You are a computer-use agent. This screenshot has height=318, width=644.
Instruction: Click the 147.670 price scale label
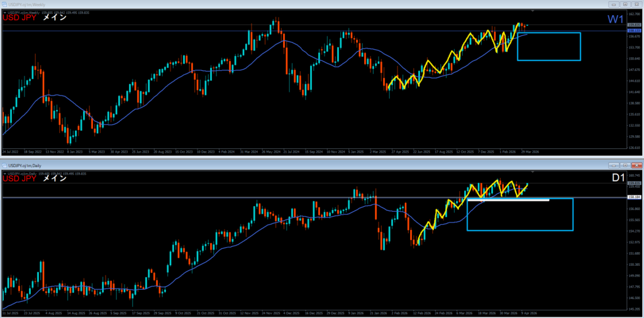[x=634, y=70]
